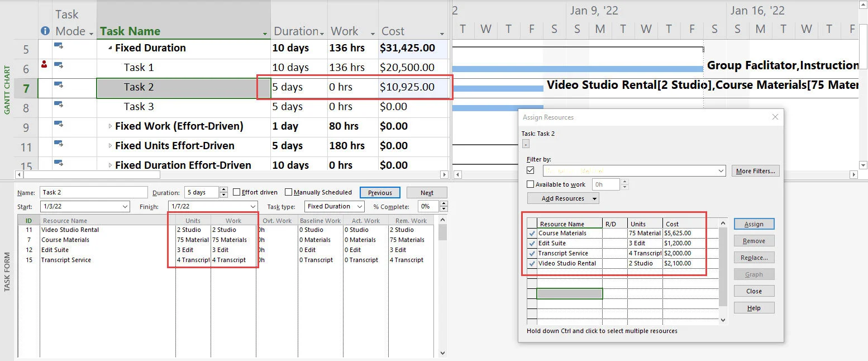Expand the Fixed Duration Effort-Driven summary task

110,165
